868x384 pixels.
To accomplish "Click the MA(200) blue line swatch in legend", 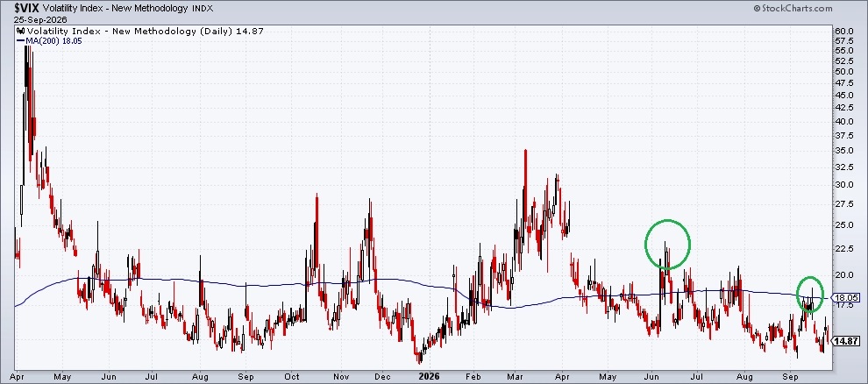I will [20, 41].
